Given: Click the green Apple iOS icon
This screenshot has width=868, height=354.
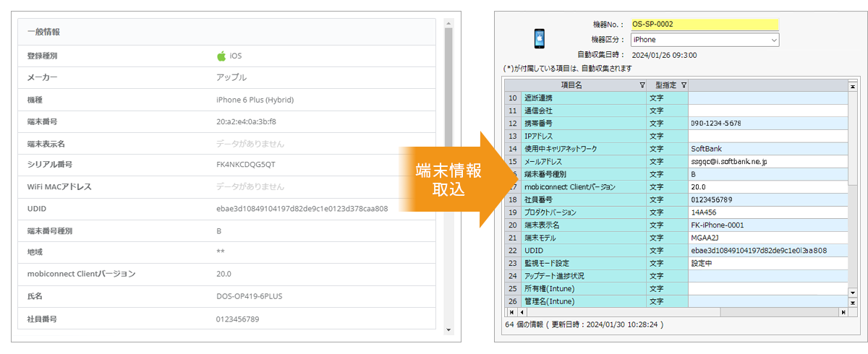Looking at the screenshot, I should [221, 55].
